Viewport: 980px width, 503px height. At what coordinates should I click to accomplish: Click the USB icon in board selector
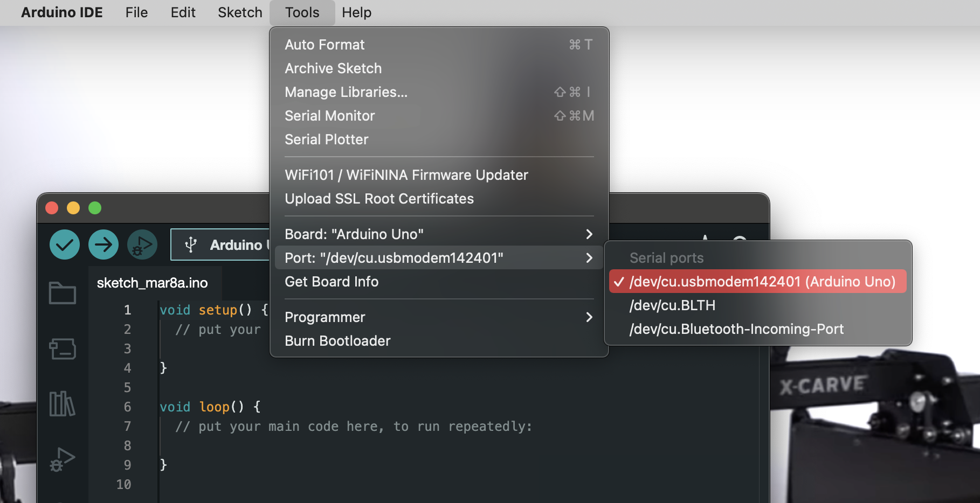(x=190, y=245)
